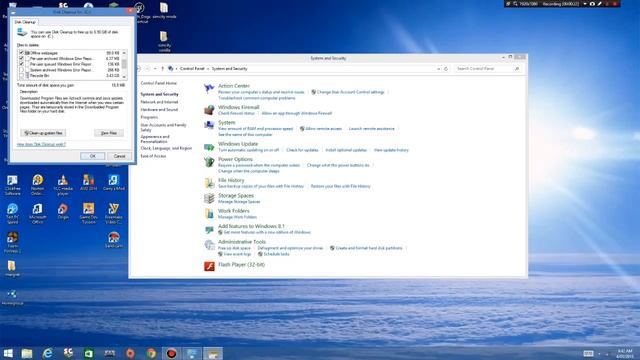Click the green Store icon on taskbar
Image resolution: width=640 pixels, height=360 pixels.
[89, 353]
